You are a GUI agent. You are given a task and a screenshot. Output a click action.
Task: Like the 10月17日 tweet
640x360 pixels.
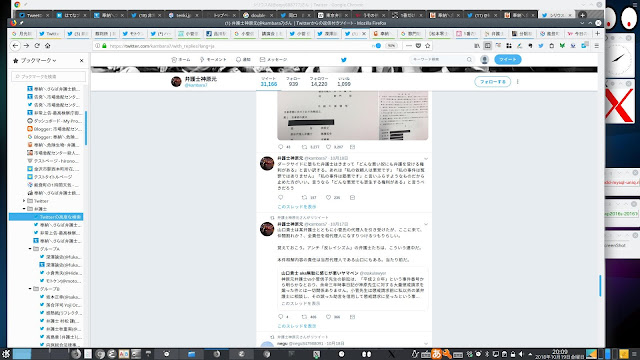328,317
